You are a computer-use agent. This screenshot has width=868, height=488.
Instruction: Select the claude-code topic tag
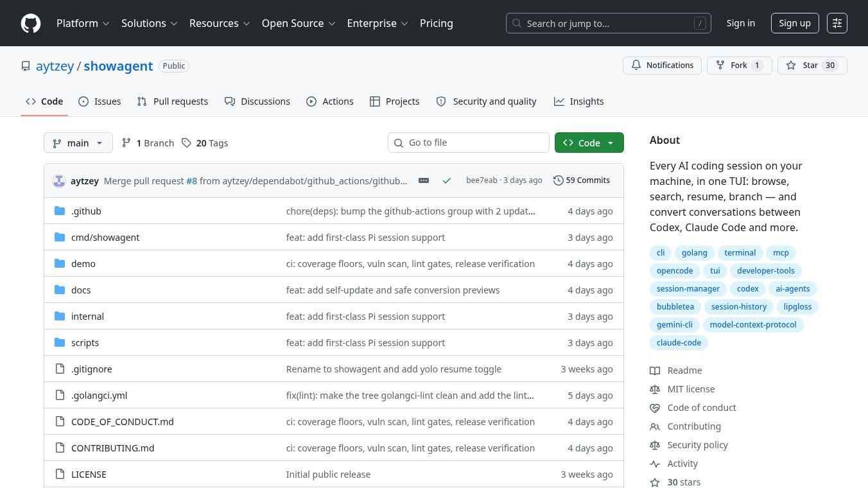point(679,343)
